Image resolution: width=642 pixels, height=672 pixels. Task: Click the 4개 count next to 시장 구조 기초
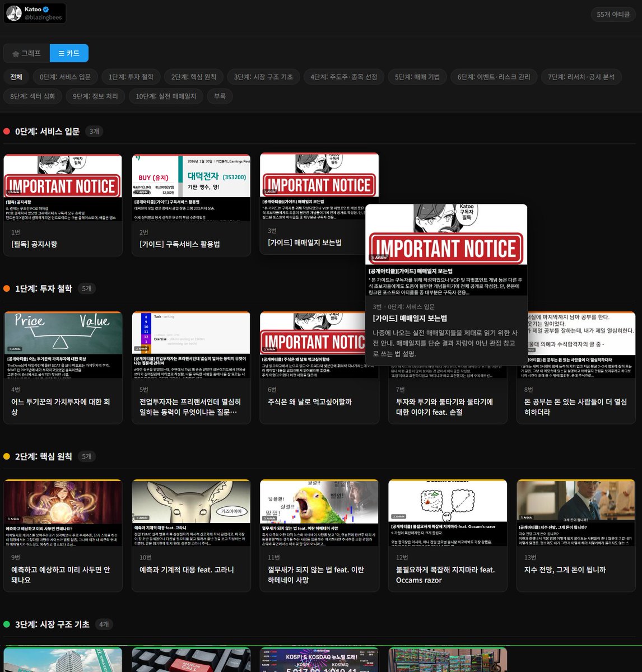click(x=104, y=624)
